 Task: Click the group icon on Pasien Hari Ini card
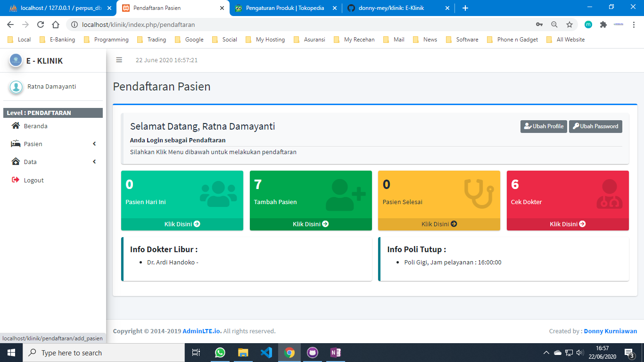[x=218, y=194]
